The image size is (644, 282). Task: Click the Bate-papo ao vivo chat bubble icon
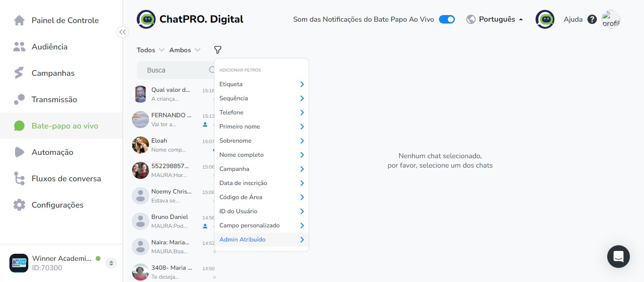click(x=19, y=126)
